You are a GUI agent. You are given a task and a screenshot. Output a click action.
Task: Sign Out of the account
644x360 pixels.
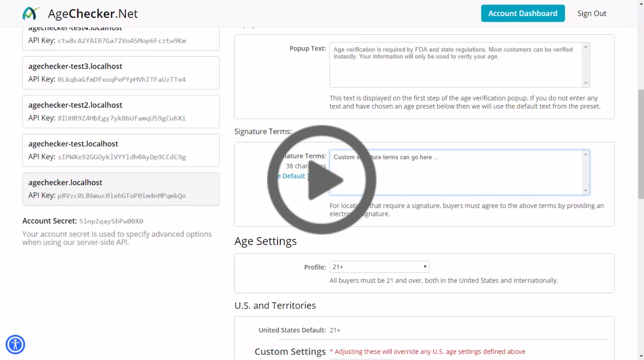pos(592,13)
